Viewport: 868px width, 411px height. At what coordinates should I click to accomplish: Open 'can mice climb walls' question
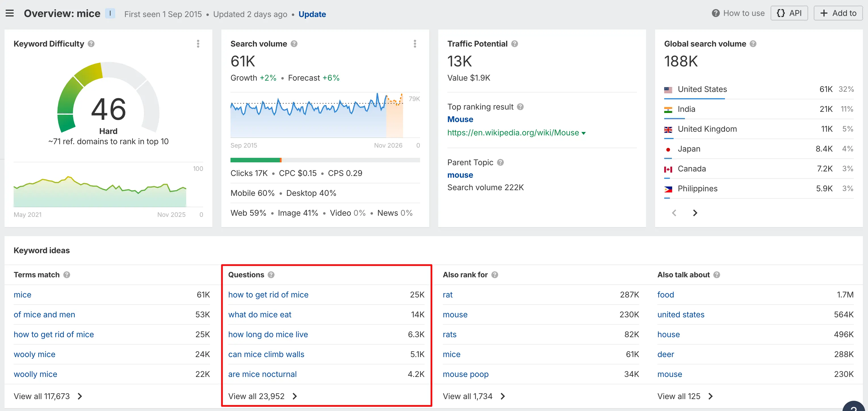click(266, 355)
